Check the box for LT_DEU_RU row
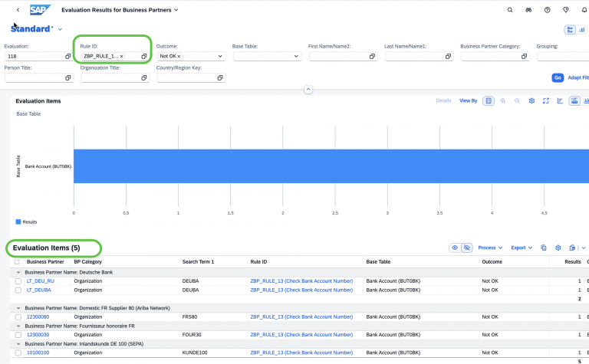Image resolution: width=589 pixels, height=364 pixels. point(18,281)
